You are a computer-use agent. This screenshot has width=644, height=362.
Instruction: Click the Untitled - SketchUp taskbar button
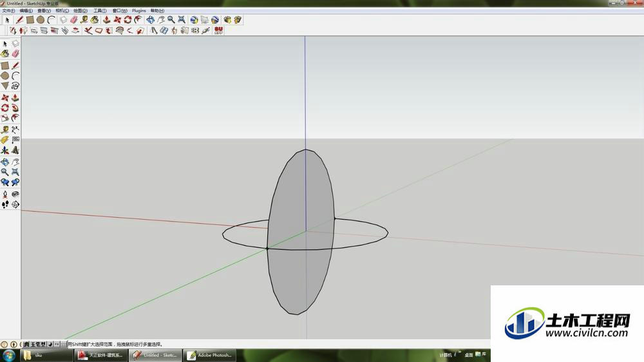click(155, 355)
